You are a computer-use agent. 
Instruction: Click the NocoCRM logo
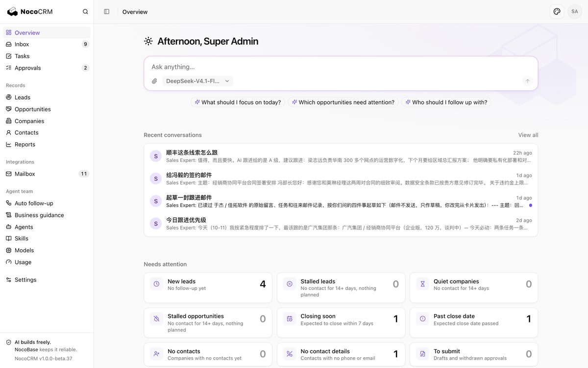(x=30, y=12)
